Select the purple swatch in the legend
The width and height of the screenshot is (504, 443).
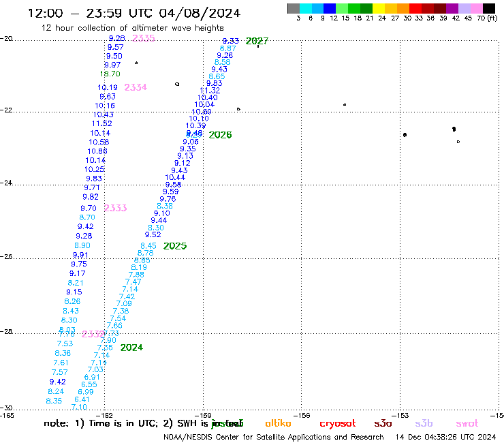click(452, 8)
